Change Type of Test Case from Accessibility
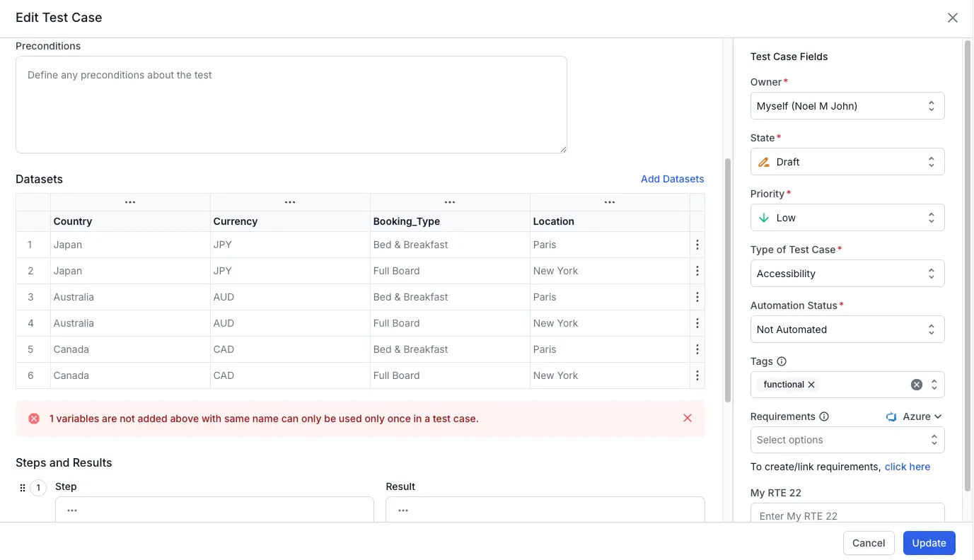The width and height of the screenshot is (974, 560). (847, 274)
